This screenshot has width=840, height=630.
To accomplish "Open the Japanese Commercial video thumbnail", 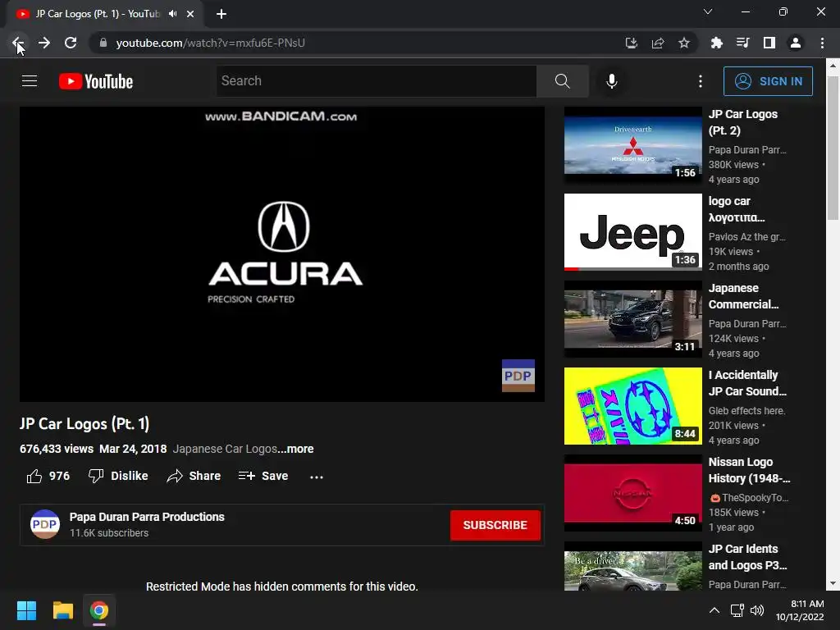I will tap(632, 319).
